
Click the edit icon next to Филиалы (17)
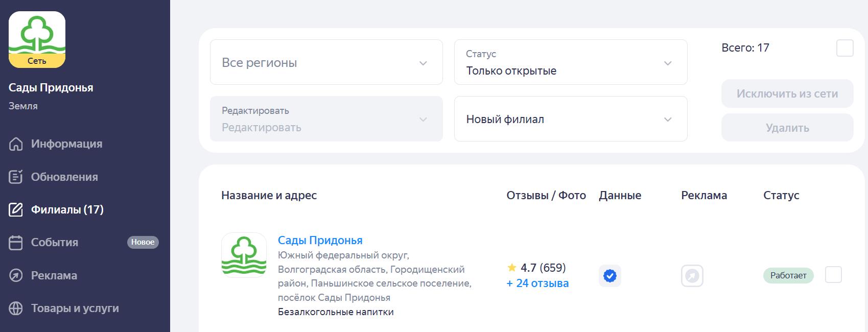click(x=16, y=209)
